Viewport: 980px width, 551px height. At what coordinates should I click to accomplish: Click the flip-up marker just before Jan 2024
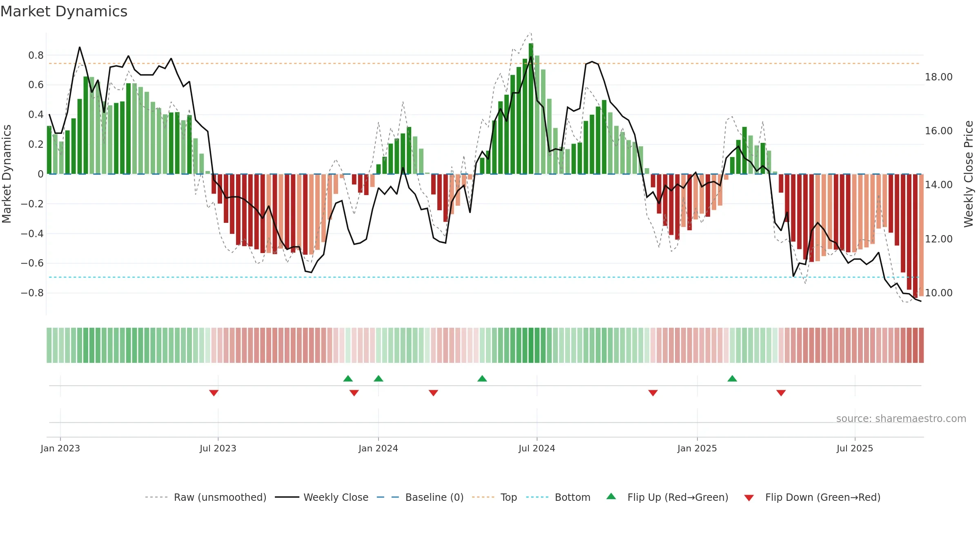click(x=348, y=378)
